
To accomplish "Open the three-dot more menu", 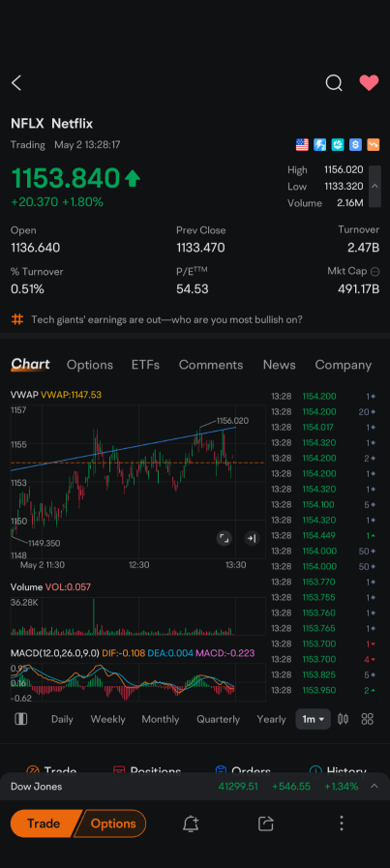I will pos(342,823).
